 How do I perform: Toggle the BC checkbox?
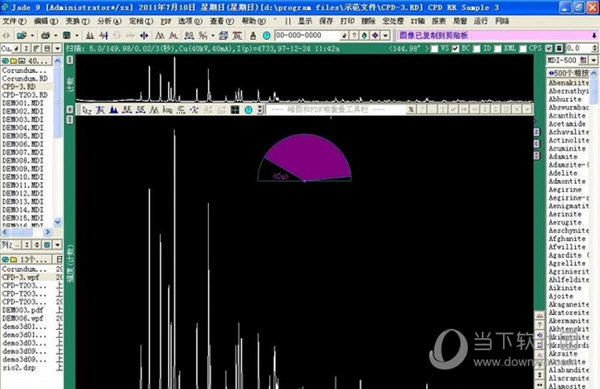click(x=455, y=49)
